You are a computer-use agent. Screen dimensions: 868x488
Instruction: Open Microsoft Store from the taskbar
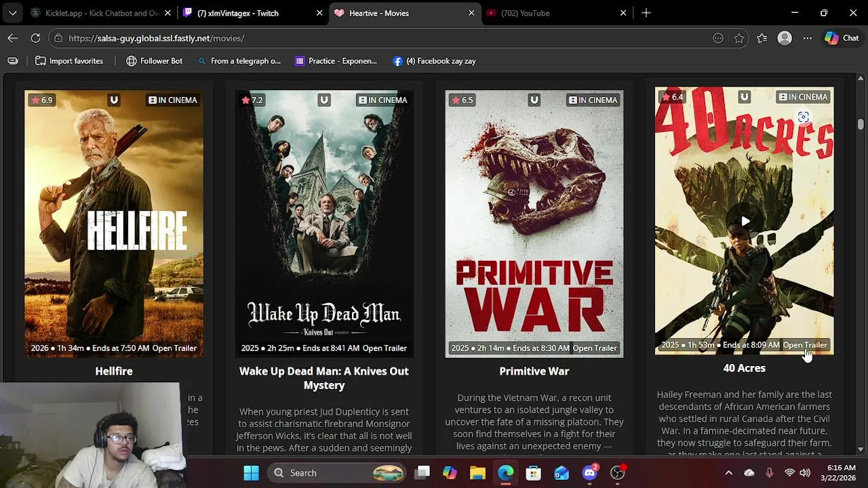coord(533,472)
